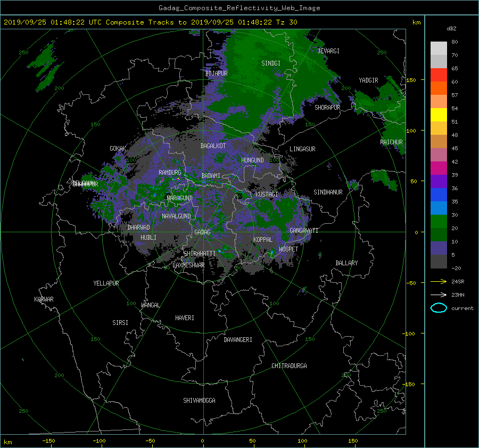Click the SINDGI city label
The image size is (479, 448).
point(271,63)
